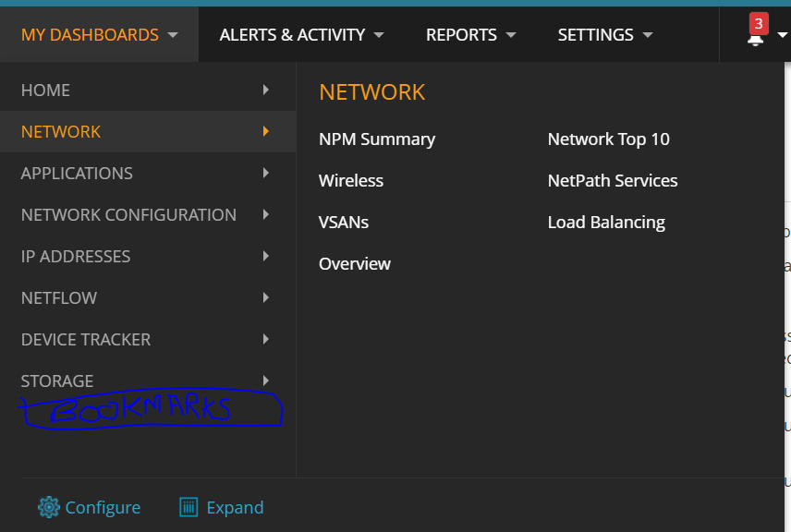Viewport: 791px width, 532px height.
Task: Open the Load Balancing dashboard
Action: [606, 223]
